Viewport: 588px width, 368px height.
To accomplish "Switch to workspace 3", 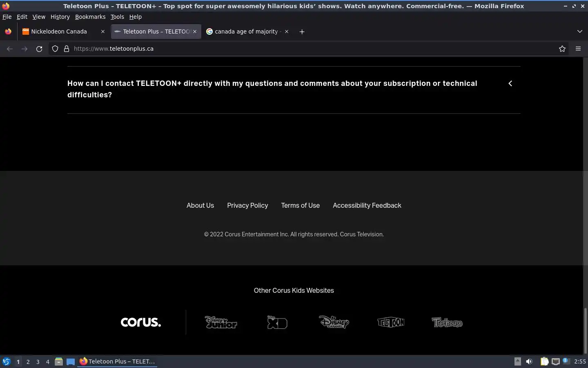I will click(x=38, y=361).
